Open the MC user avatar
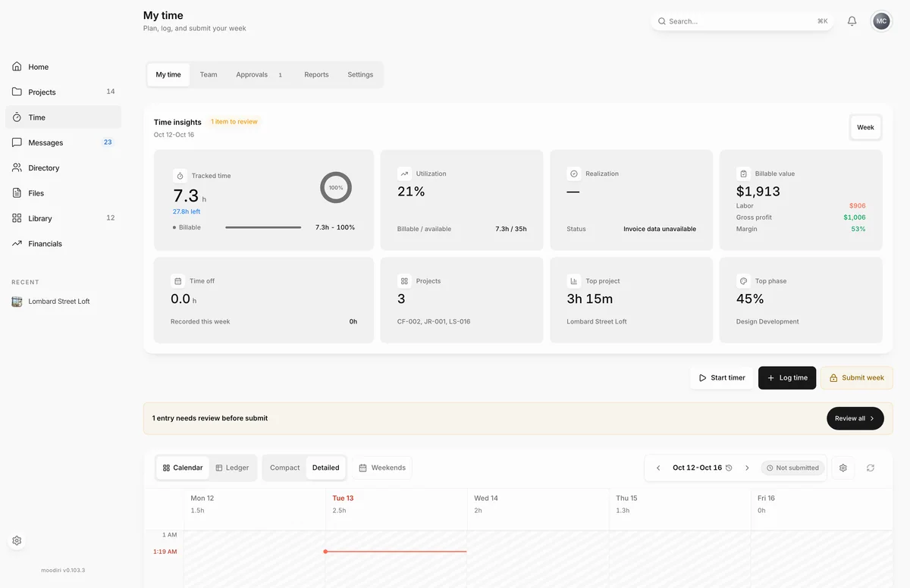 point(881,21)
